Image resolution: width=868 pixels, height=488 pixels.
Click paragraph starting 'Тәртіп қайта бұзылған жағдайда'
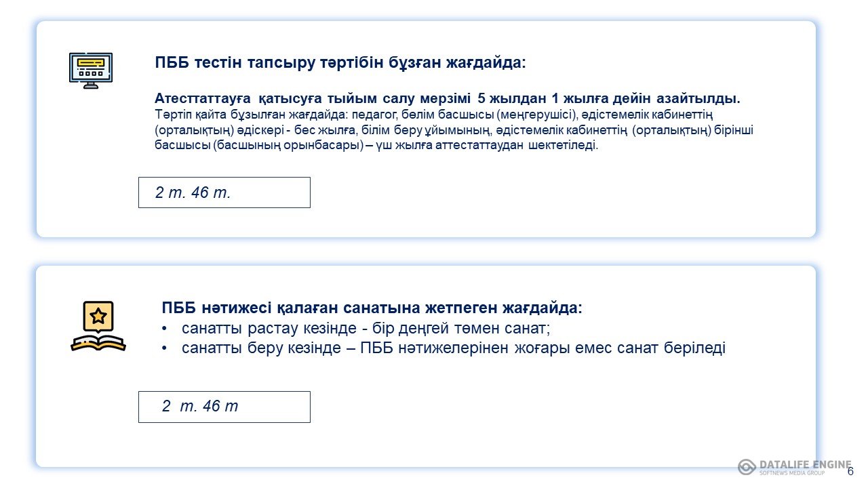[x=454, y=129]
